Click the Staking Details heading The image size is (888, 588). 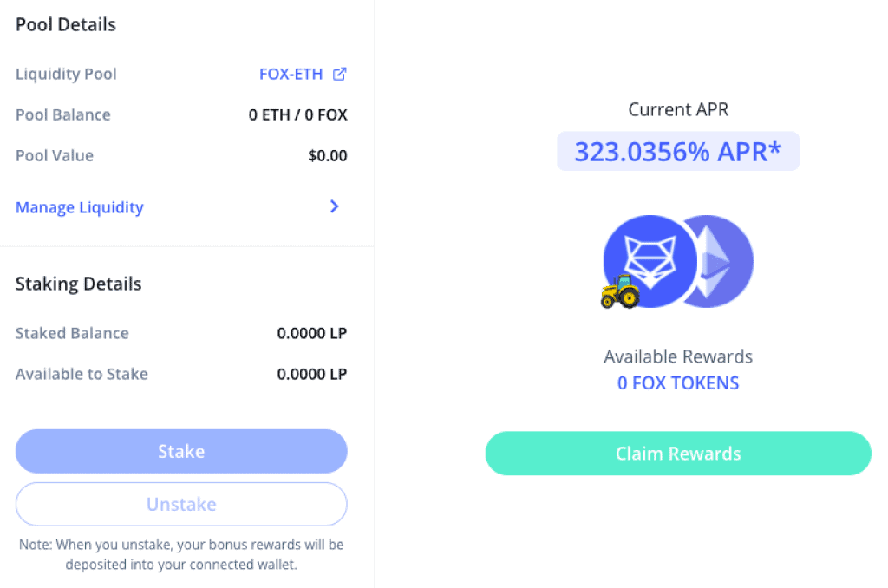[79, 284]
